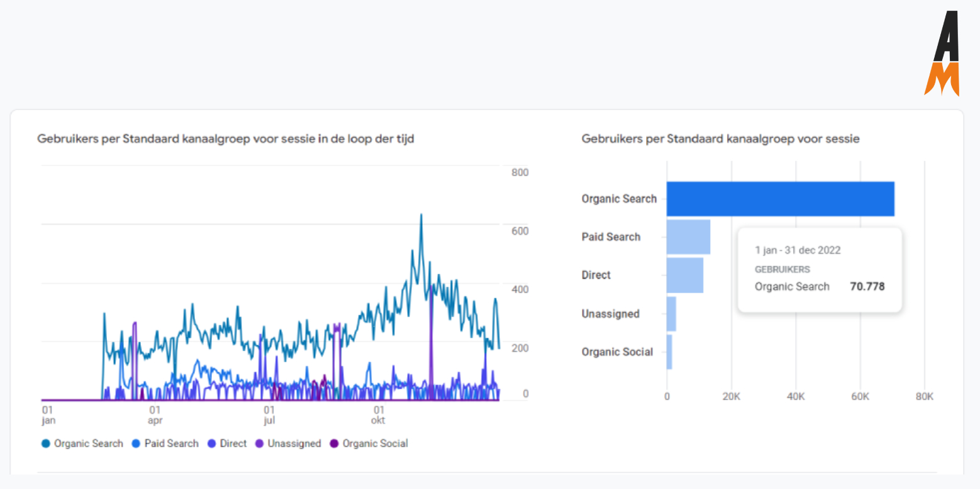Select the Unassigned bar
This screenshot has height=489, width=980.
[671, 313]
